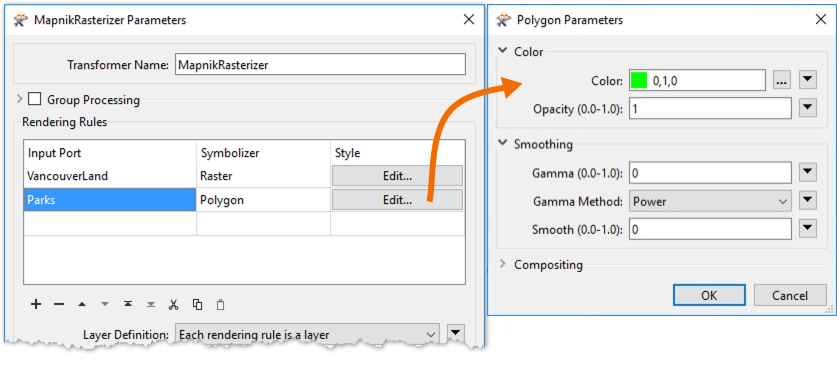Confirm Polygon Parameters with OK

[709, 295]
